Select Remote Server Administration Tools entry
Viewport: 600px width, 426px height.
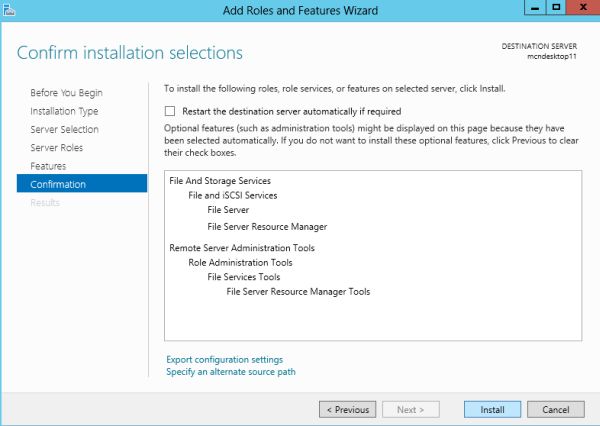pyautogui.click(x=245, y=247)
